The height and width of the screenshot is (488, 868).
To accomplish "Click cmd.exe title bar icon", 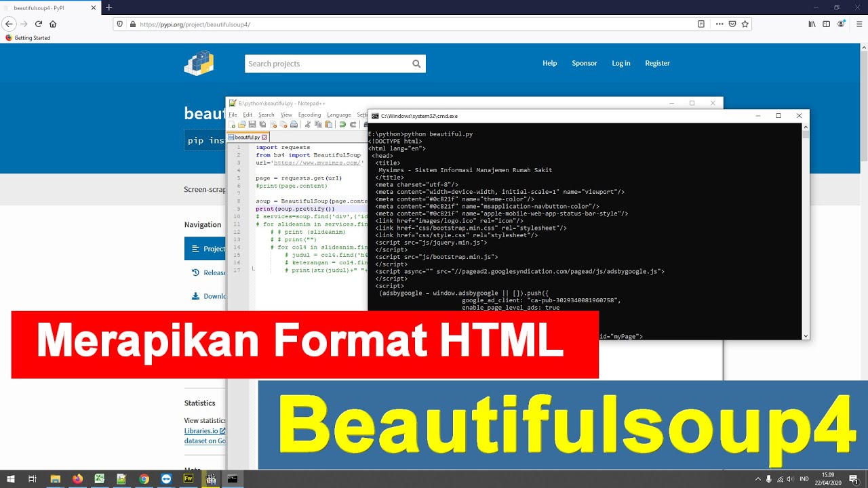I will 375,116.
